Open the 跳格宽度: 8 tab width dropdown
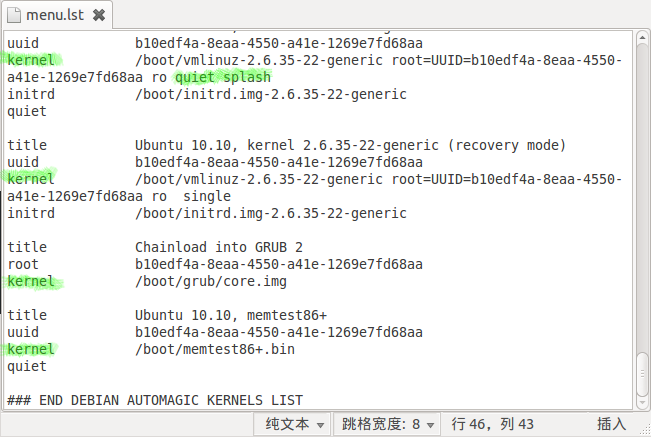651x437 pixels. pyautogui.click(x=387, y=424)
